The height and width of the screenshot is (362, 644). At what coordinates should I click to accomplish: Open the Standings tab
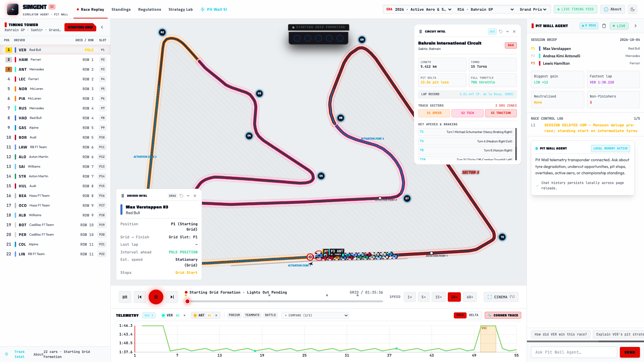coord(121,9)
